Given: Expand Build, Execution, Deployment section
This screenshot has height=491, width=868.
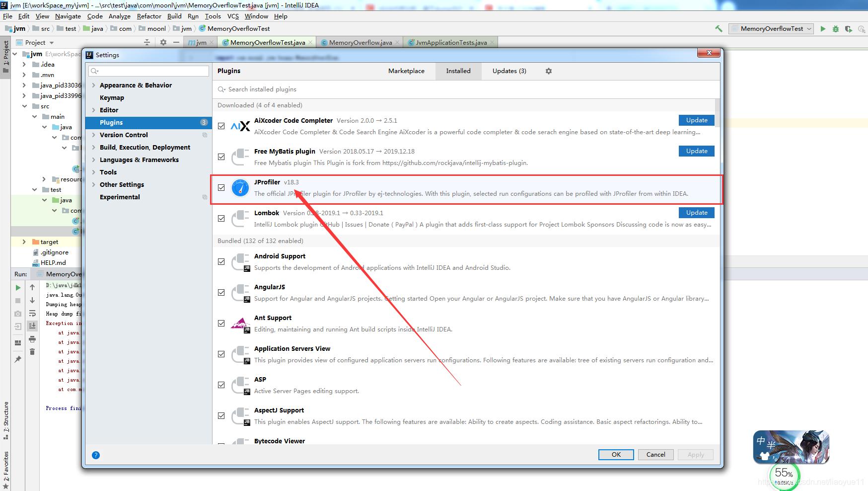Looking at the screenshot, I should tap(93, 148).
